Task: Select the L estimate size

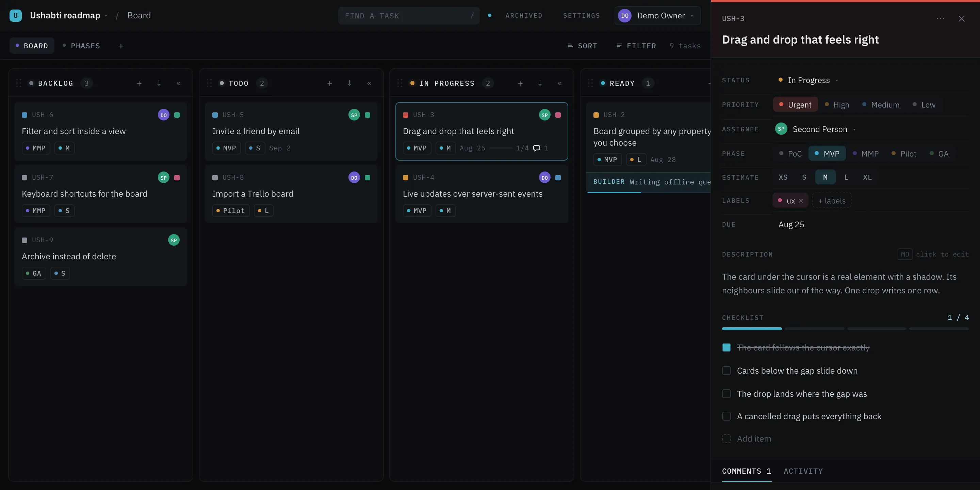Action: pos(846,177)
